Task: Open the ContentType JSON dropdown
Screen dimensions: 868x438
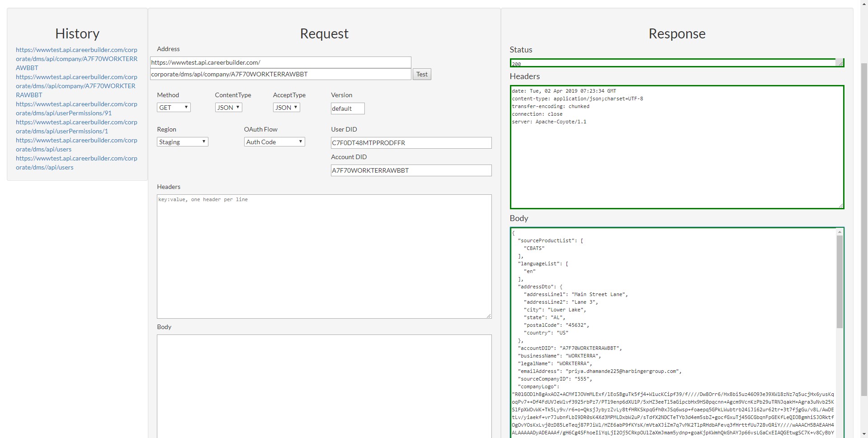Action: pyautogui.click(x=228, y=108)
